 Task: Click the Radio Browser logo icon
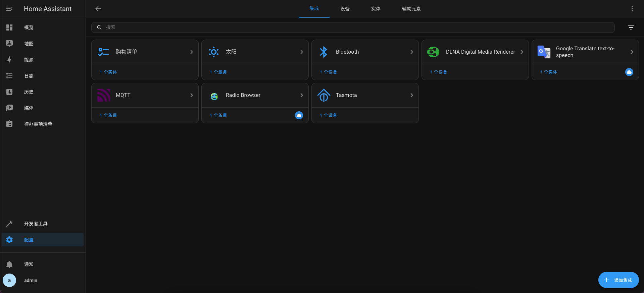(214, 97)
